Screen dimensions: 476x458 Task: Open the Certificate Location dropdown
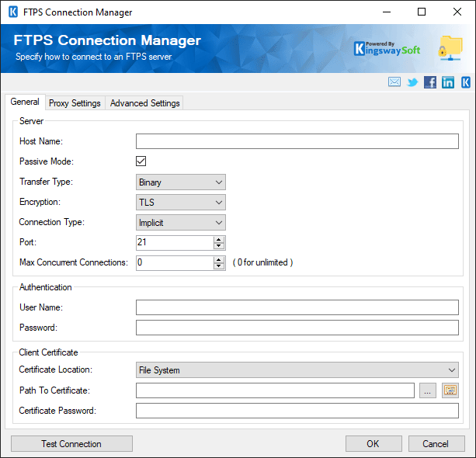click(297, 370)
